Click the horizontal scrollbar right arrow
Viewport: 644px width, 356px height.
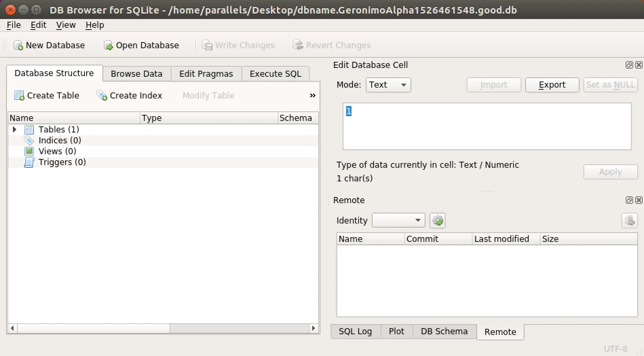(314, 328)
